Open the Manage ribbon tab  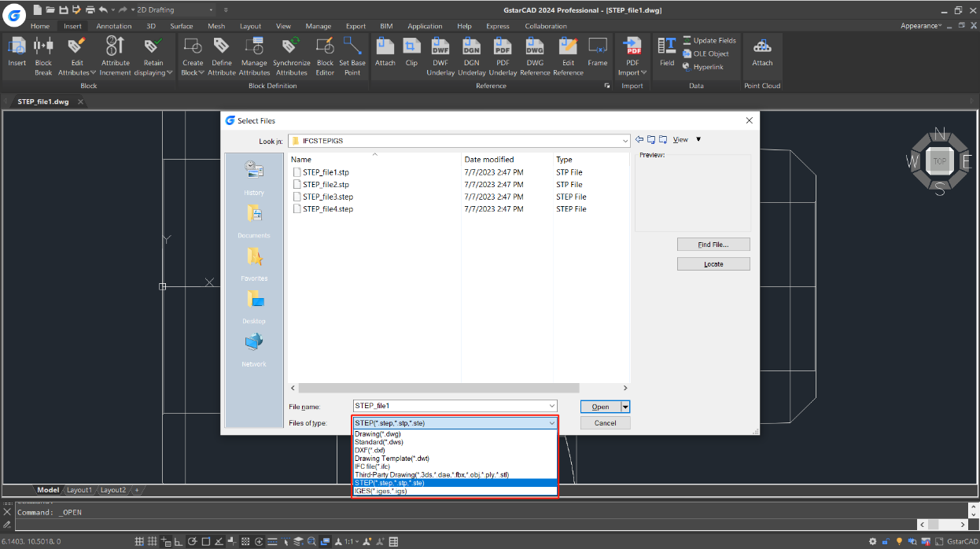point(319,26)
